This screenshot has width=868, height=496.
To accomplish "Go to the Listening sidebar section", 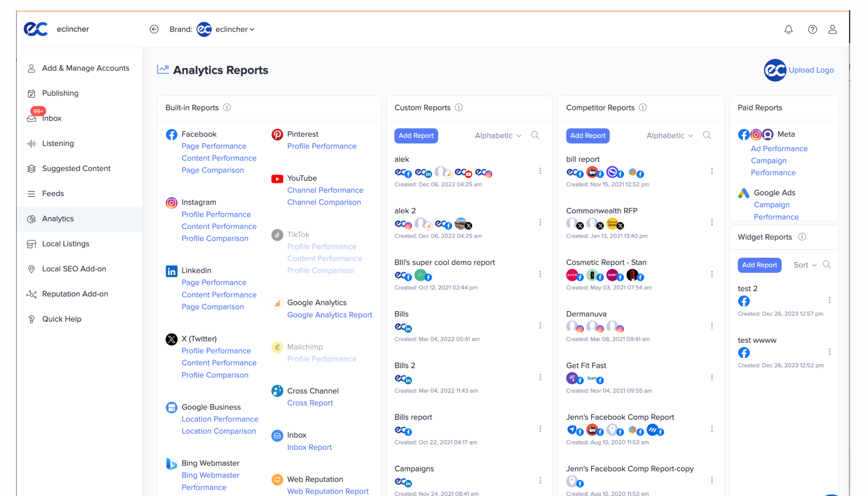I will (58, 143).
